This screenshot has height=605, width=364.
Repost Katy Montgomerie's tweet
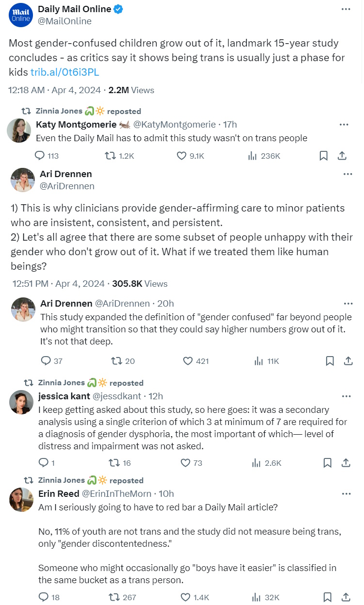click(111, 156)
